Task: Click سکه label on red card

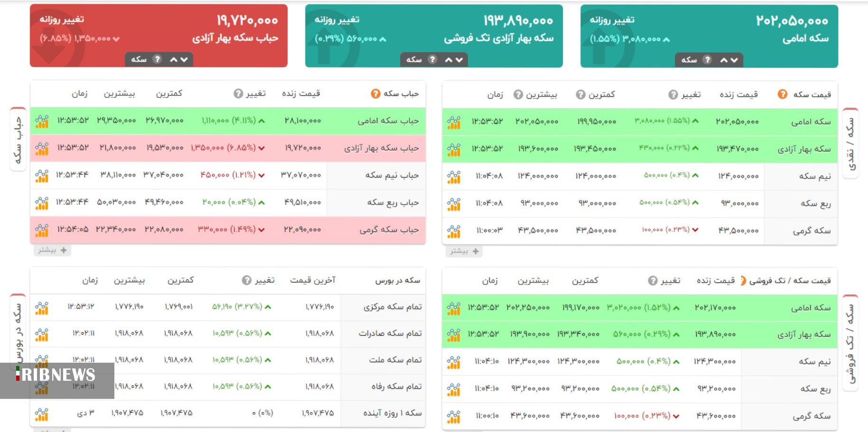Action: pyautogui.click(x=139, y=59)
